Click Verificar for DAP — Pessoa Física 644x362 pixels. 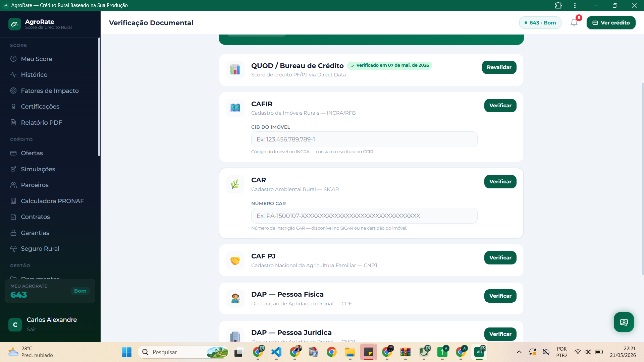point(500,296)
